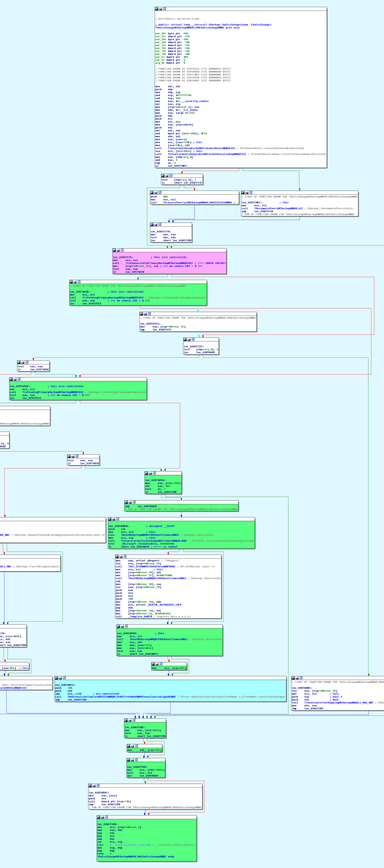Screen dimensions: 384x868
Task: Click the pencil icon on the loc_639235E3 node
Action: [145, 314]
